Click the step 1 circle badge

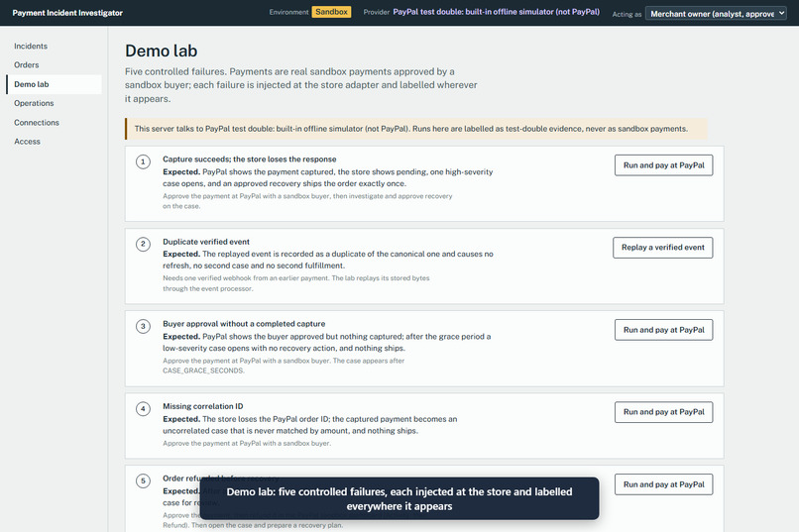pyautogui.click(x=143, y=161)
